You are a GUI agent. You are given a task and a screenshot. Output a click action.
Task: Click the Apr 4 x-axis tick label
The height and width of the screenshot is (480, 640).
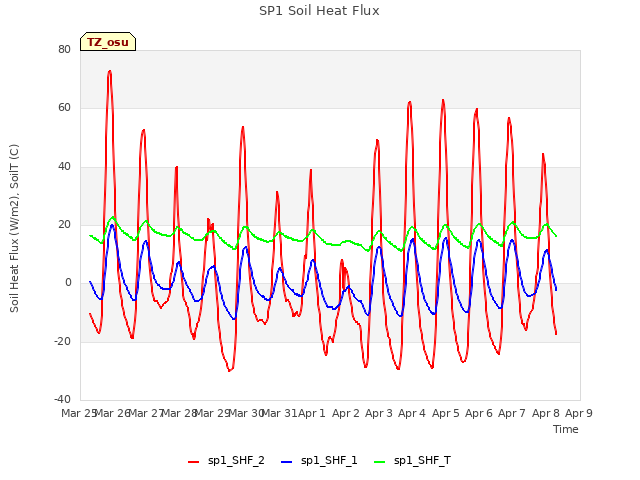point(412,413)
